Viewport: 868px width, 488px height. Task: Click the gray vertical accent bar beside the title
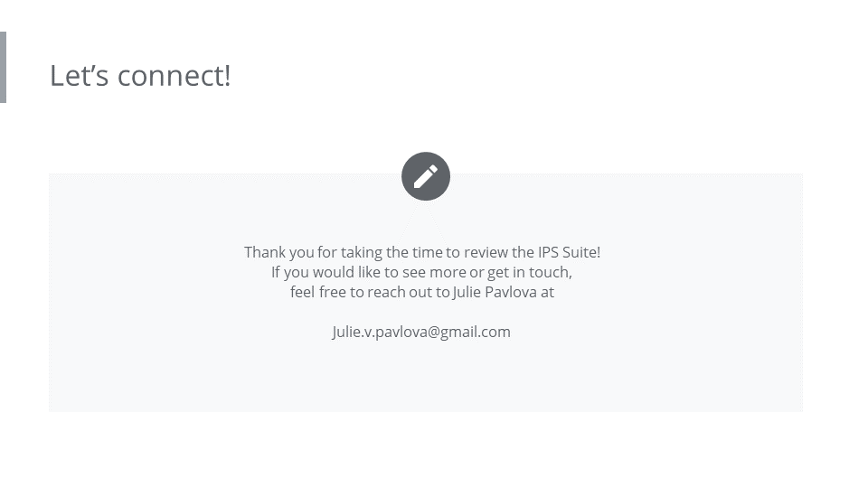point(3,68)
